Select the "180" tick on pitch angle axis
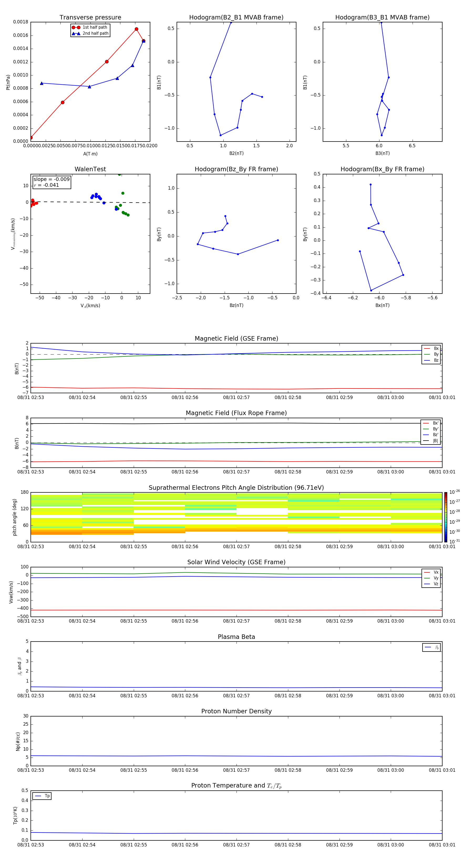The width and height of the screenshot is (473, 868). pos(25,492)
